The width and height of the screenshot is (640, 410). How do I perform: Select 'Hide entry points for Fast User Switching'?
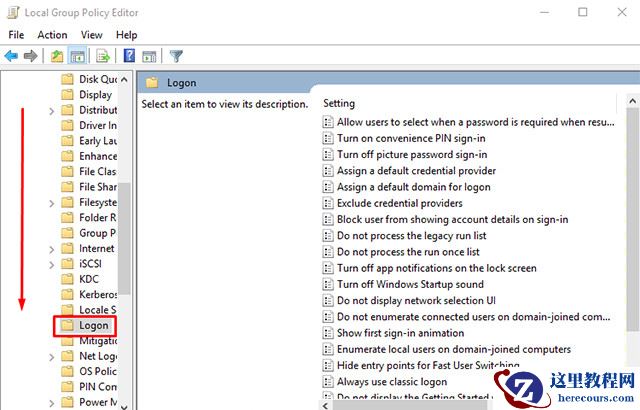421,366
